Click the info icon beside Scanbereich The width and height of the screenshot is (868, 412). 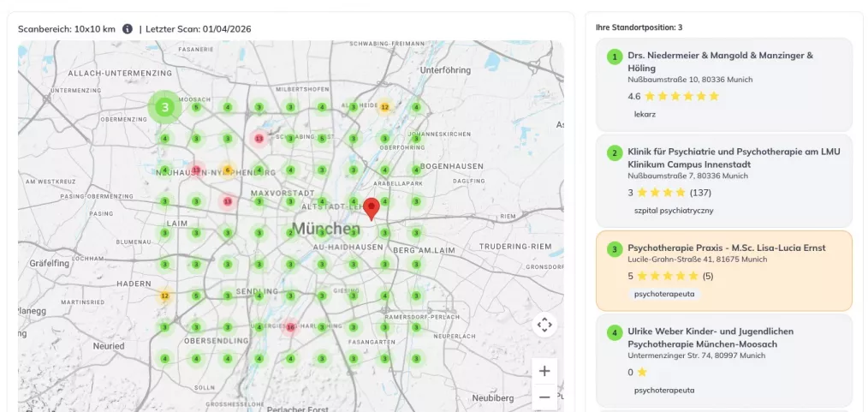128,29
